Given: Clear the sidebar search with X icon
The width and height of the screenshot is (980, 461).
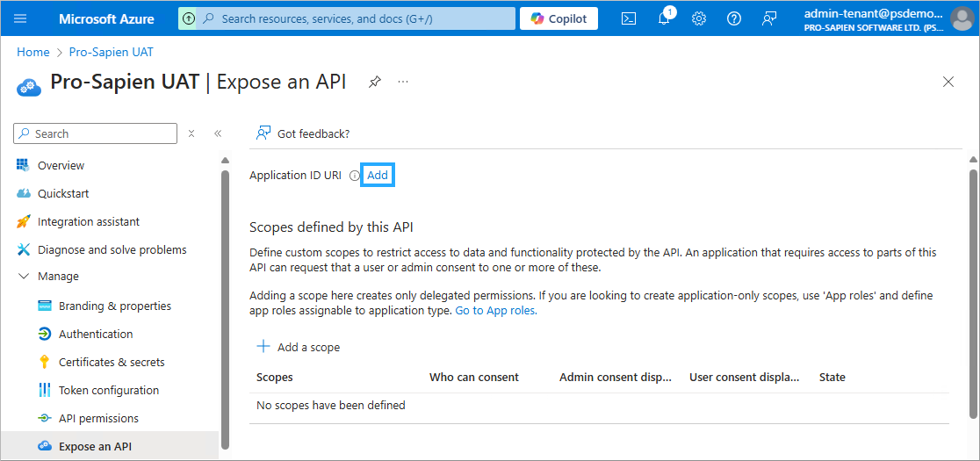Looking at the screenshot, I should click(x=191, y=133).
